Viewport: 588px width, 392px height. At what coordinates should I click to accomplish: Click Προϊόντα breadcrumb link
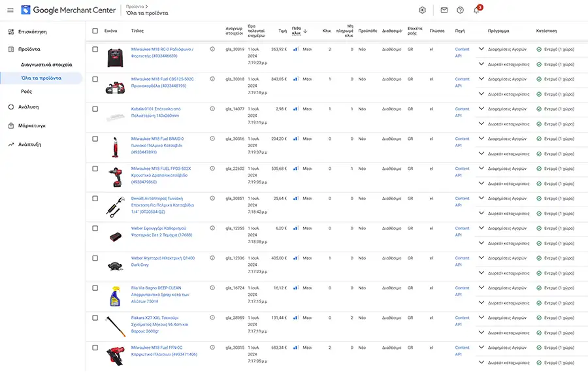(x=135, y=7)
